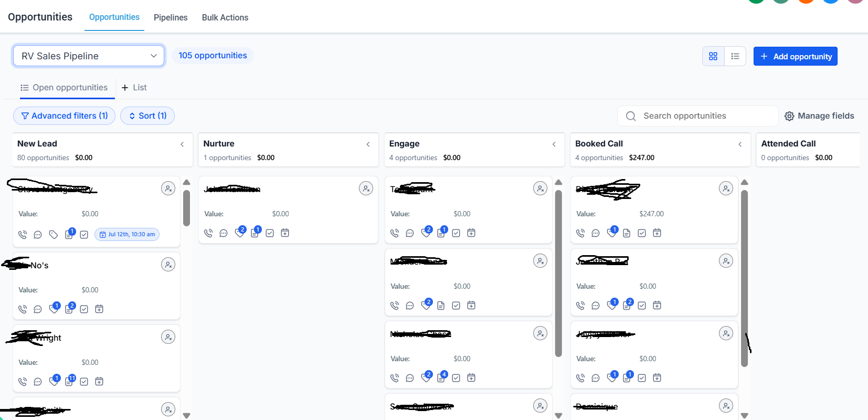Click Manage fields

click(x=819, y=116)
